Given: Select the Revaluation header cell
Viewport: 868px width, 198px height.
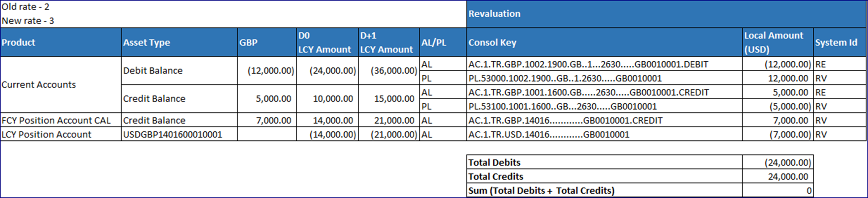Looking at the screenshot, I should coord(666,14).
